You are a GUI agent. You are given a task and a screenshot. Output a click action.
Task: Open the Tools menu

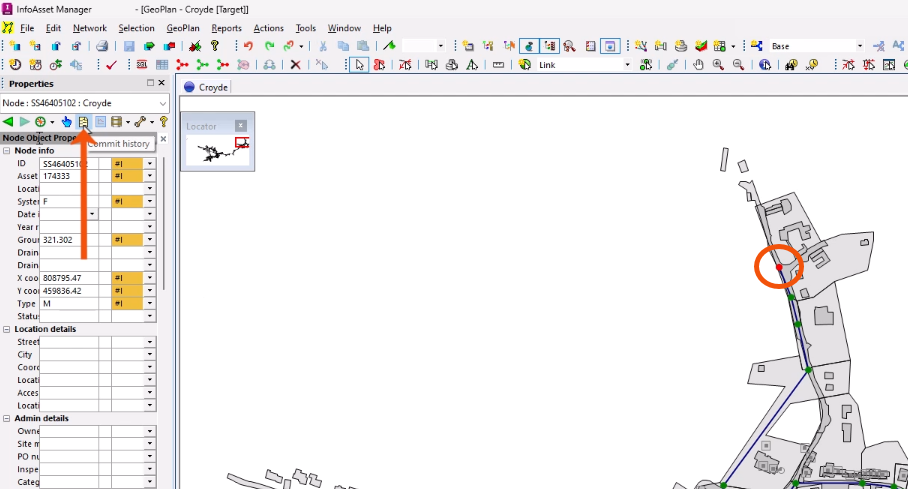(306, 28)
